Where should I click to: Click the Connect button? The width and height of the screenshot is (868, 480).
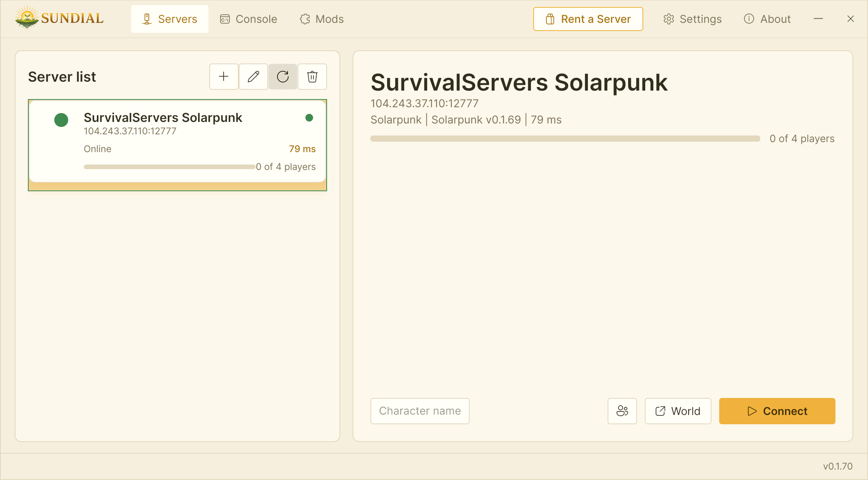(777, 411)
